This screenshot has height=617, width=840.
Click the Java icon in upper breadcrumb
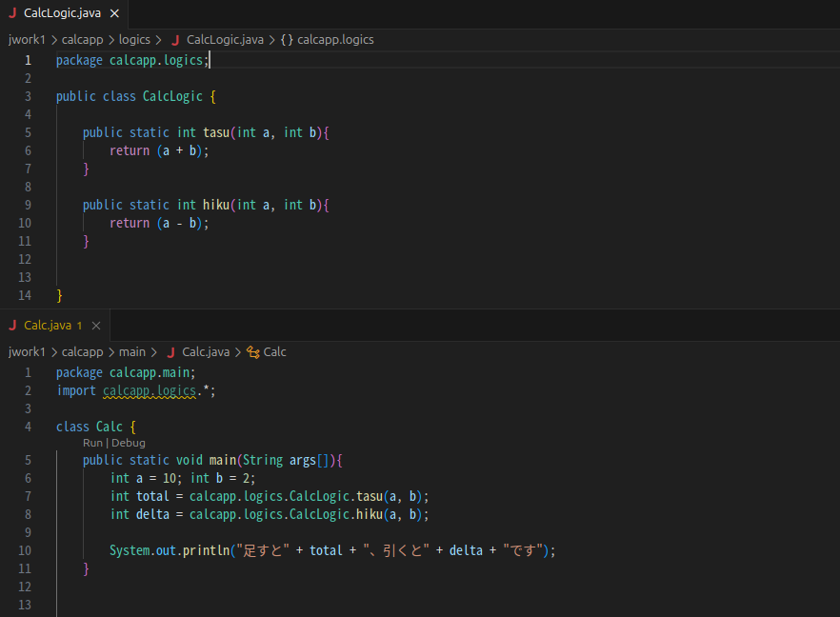point(175,40)
